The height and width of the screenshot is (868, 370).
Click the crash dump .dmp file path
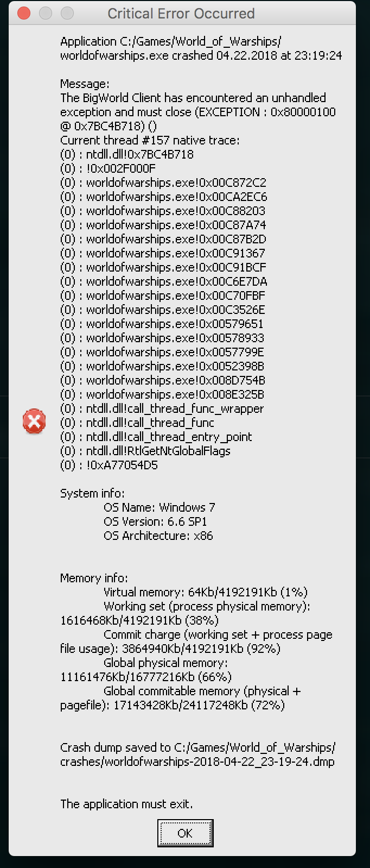pyautogui.click(x=197, y=762)
